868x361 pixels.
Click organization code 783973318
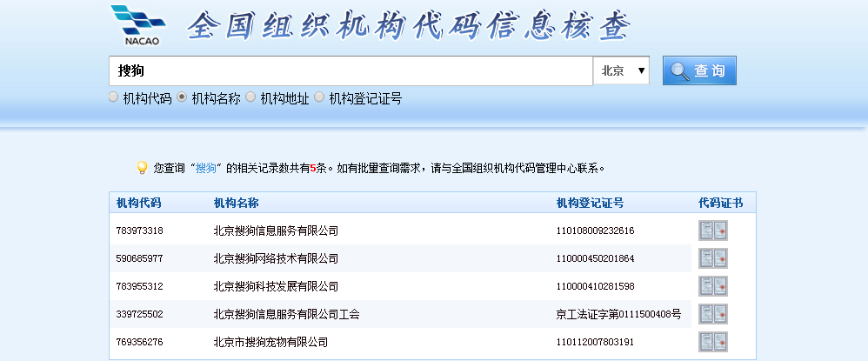[x=139, y=231]
